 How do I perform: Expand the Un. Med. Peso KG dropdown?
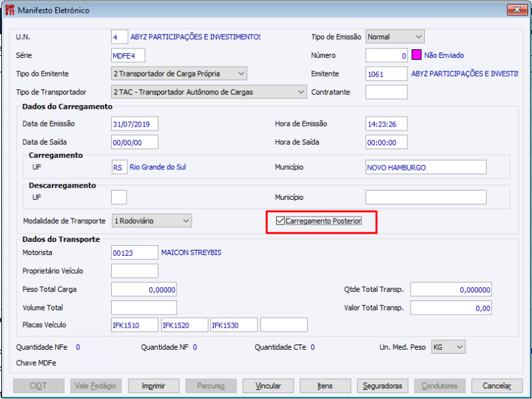pos(448,347)
